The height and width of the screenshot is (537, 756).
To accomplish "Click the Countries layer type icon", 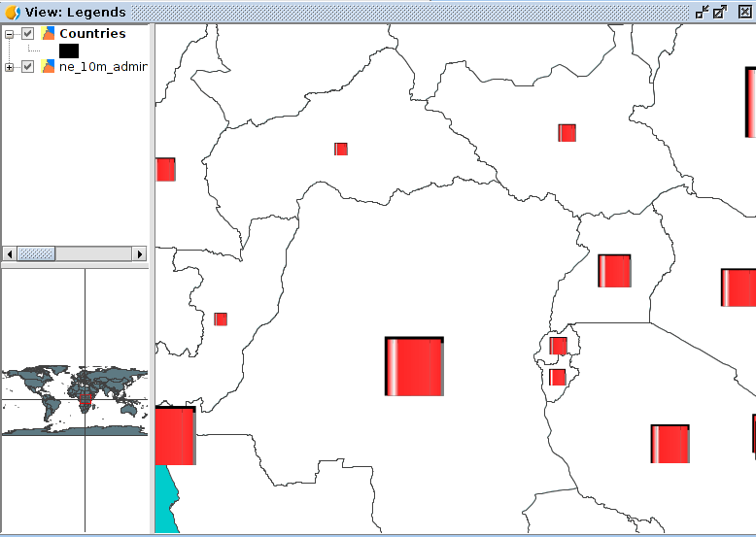I will pos(48,34).
